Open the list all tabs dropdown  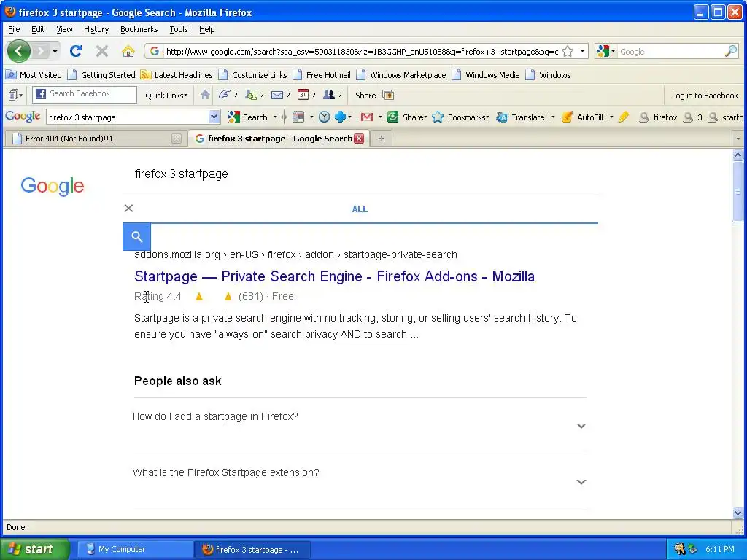click(x=738, y=139)
